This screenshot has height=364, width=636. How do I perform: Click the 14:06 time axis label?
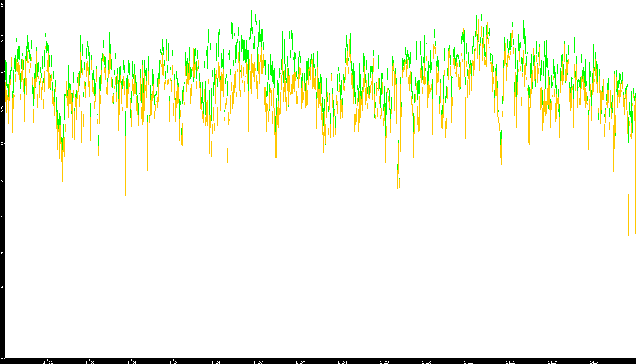(x=258, y=362)
